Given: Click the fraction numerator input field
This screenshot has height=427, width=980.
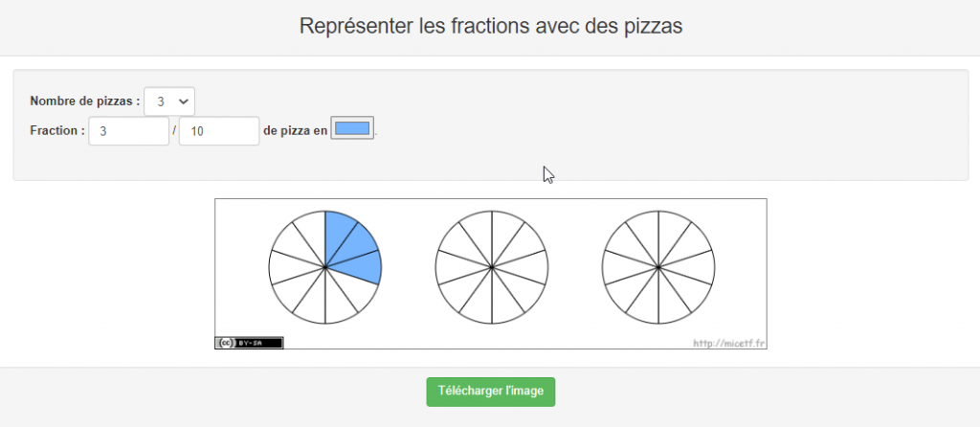Looking at the screenshot, I should [x=128, y=131].
